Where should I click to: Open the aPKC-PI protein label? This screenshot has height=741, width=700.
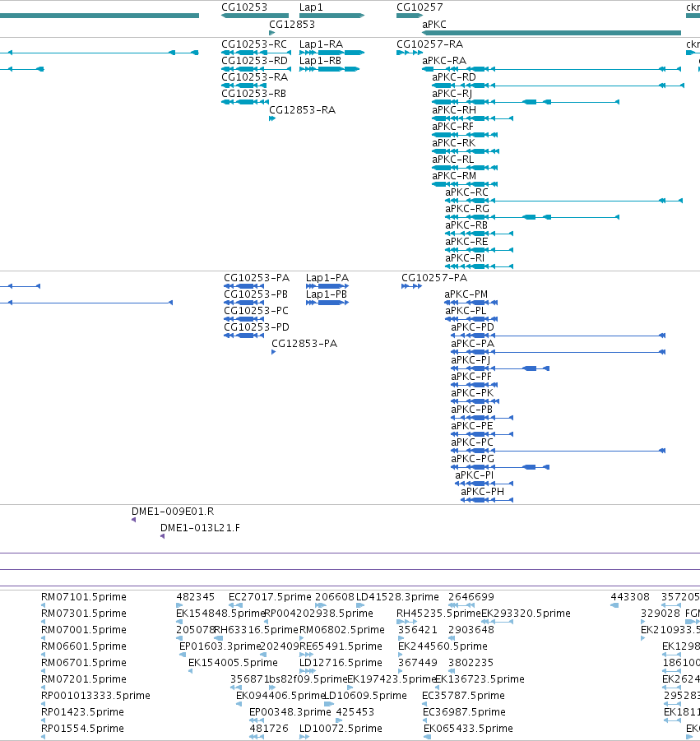pyautogui.click(x=474, y=475)
